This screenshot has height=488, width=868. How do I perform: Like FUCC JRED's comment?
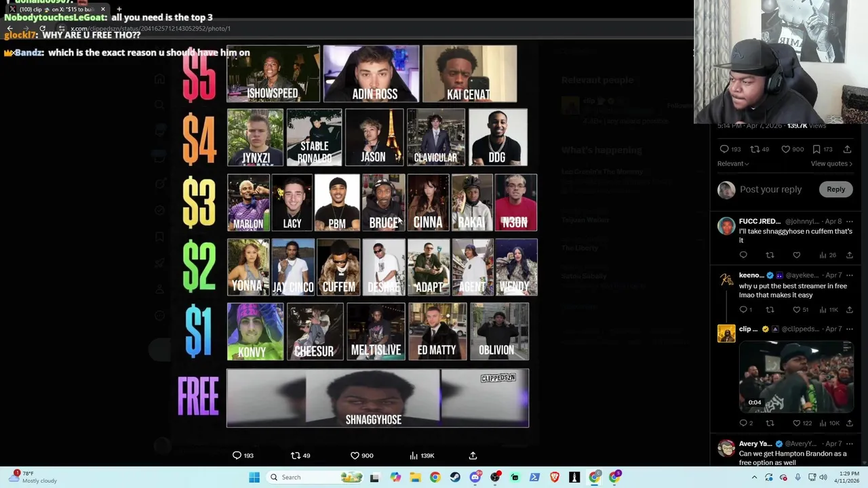point(797,255)
